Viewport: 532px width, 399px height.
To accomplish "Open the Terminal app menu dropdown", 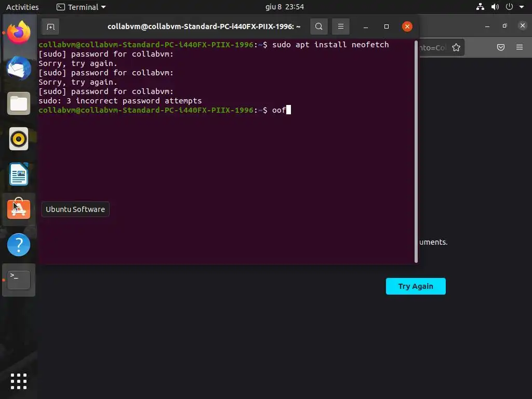I will (82, 7).
